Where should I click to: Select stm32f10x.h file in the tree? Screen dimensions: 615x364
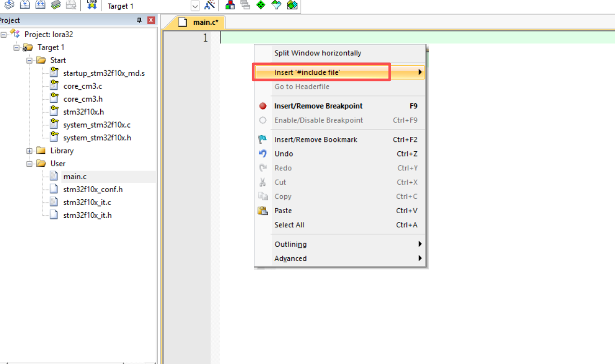[x=84, y=112]
